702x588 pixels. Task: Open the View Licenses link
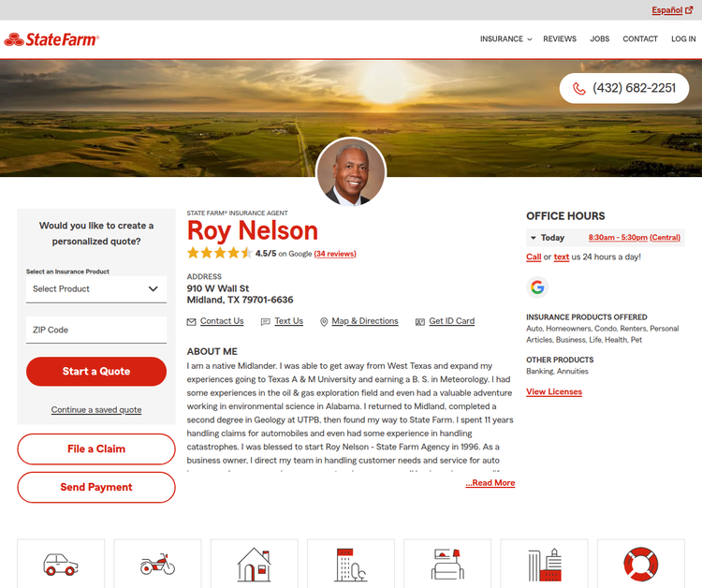pyautogui.click(x=554, y=391)
